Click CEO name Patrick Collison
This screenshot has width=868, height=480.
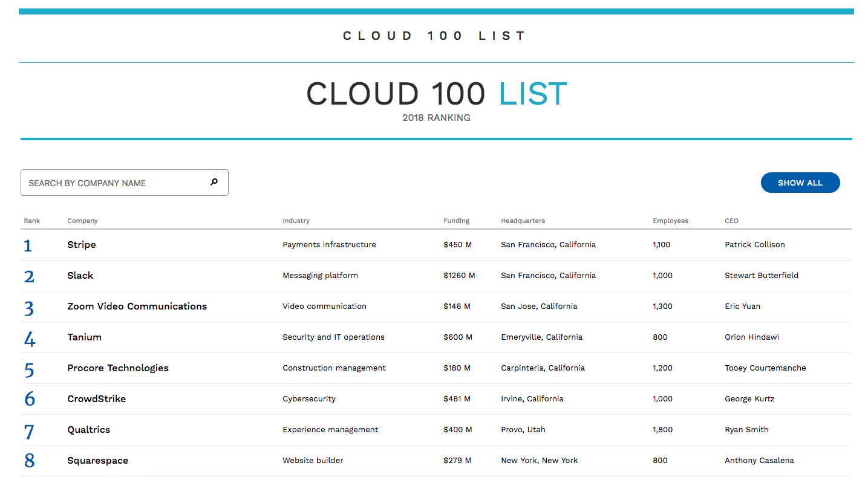pyautogui.click(x=754, y=245)
